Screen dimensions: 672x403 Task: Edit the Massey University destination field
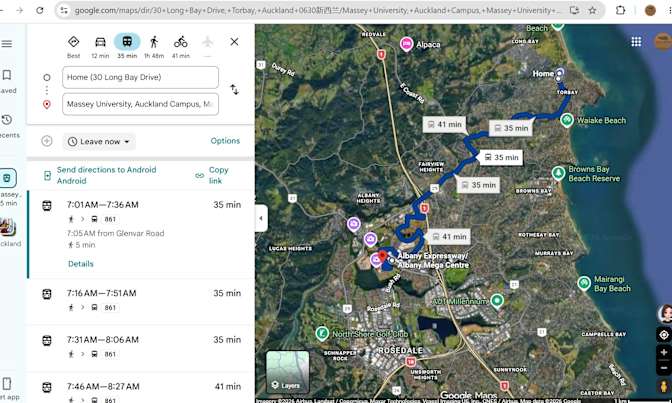(x=140, y=104)
